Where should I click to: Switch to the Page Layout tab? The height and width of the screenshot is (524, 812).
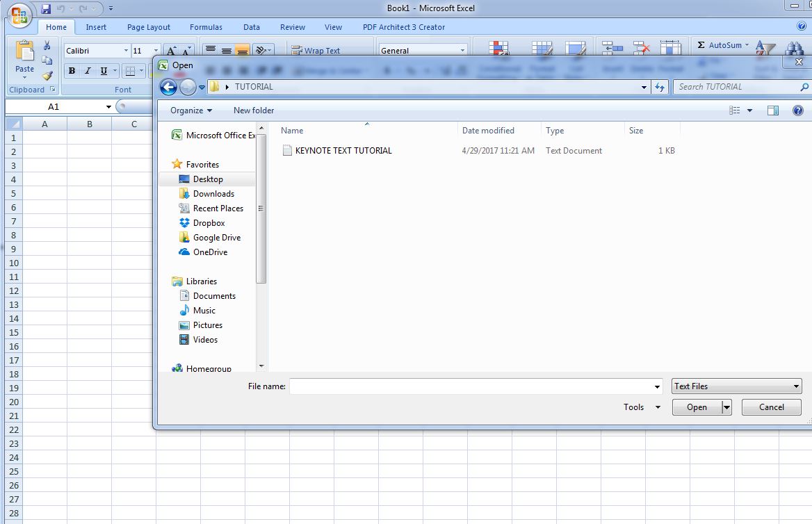click(x=149, y=27)
